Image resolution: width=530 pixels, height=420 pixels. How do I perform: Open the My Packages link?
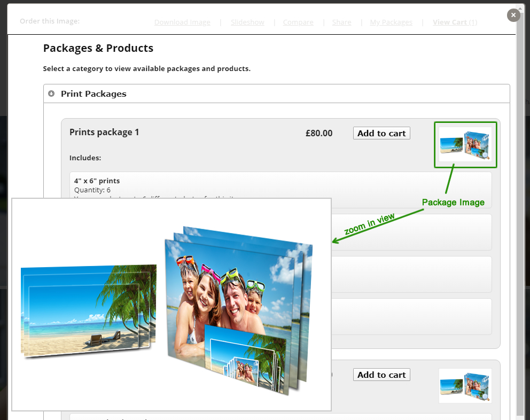391,22
